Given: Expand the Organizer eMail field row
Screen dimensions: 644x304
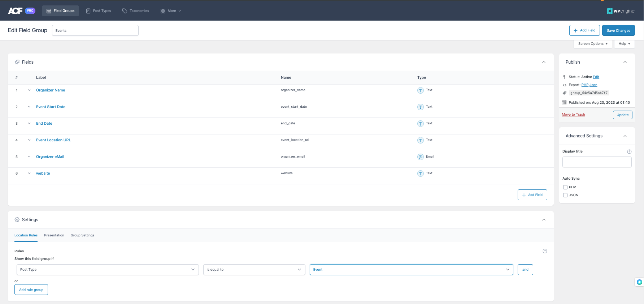Looking at the screenshot, I should (x=29, y=157).
